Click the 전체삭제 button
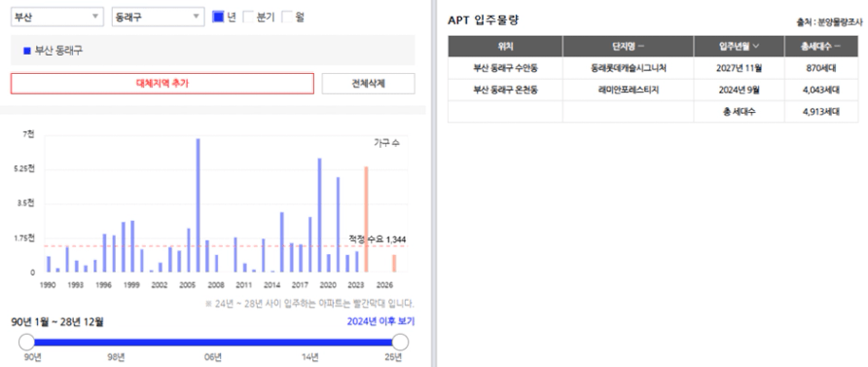 pyautogui.click(x=368, y=84)
